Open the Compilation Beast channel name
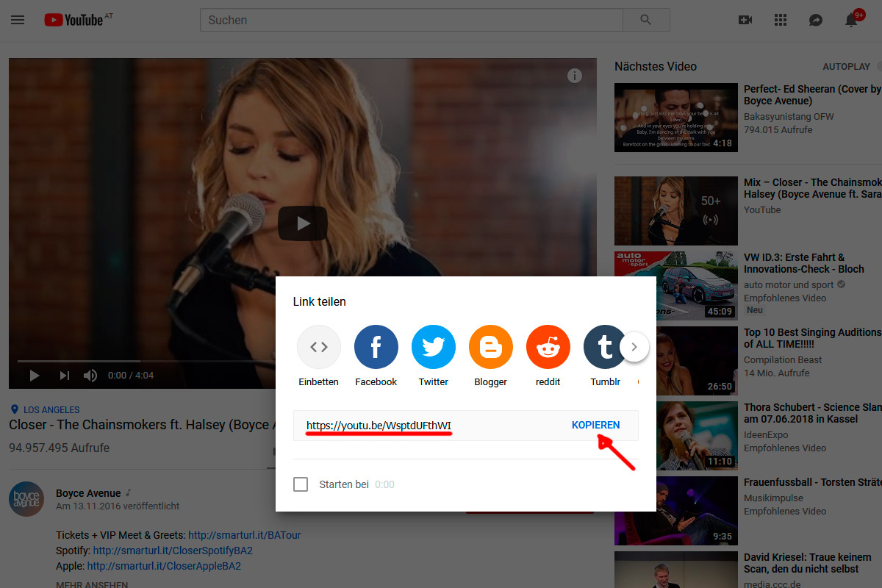Viewport: 882px width, 588px height. (783, 359)
